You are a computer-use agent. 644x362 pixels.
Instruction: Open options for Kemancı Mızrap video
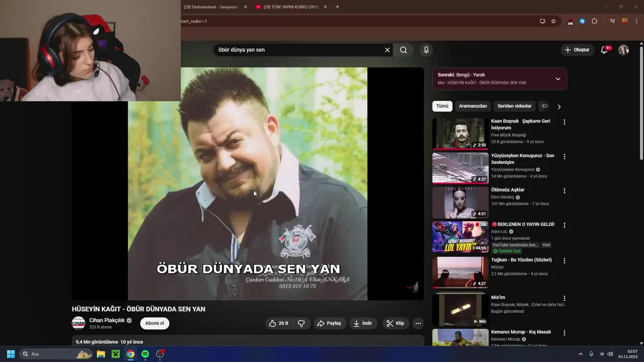(x=564, y=333)
